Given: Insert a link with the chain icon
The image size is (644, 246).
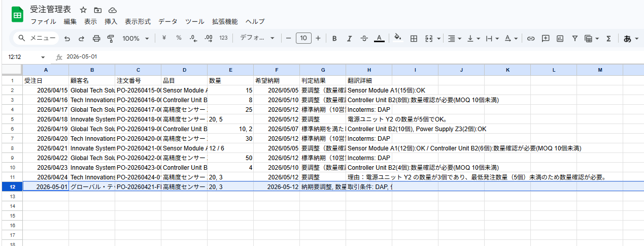Looking at the screenshot, I should (531, 38).
